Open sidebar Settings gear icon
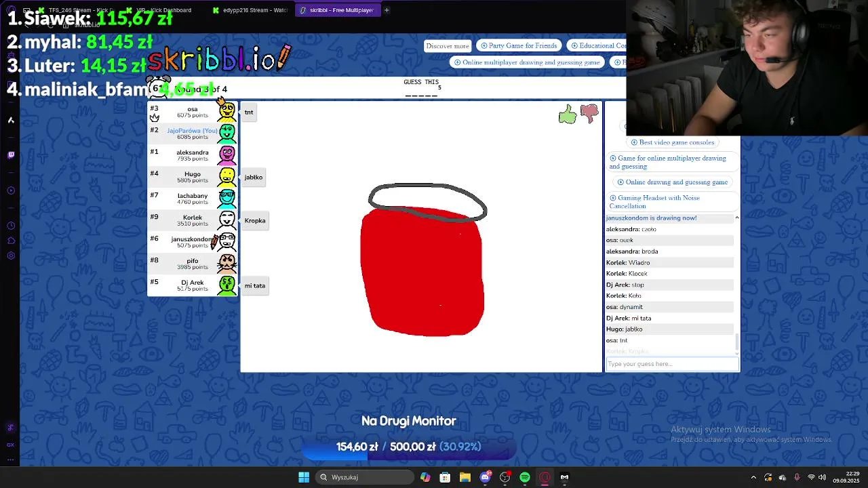 point(11,256)
